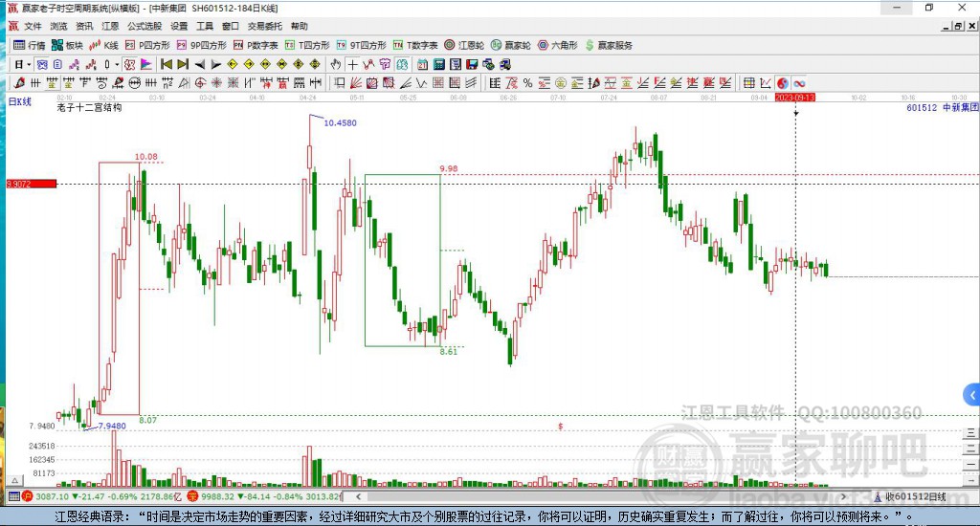Expand the 日 period dropdown arrow
The image size is (980, 526).
point(29,64)
